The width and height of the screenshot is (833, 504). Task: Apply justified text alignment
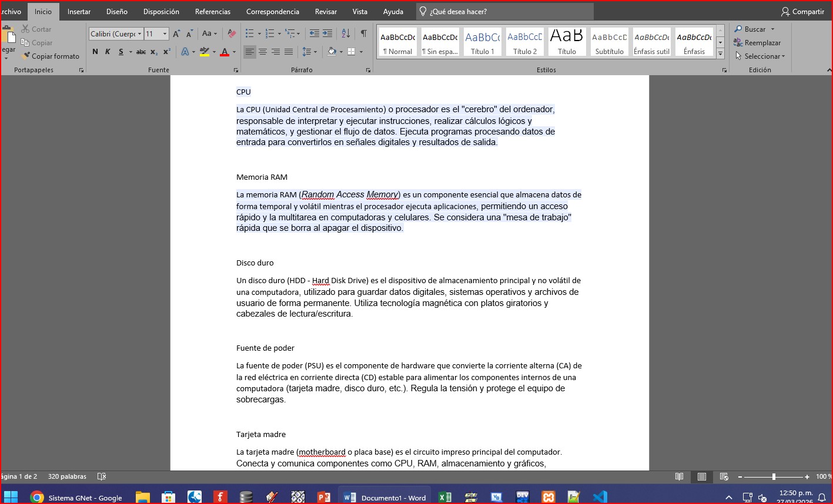[x=289, y=52]
